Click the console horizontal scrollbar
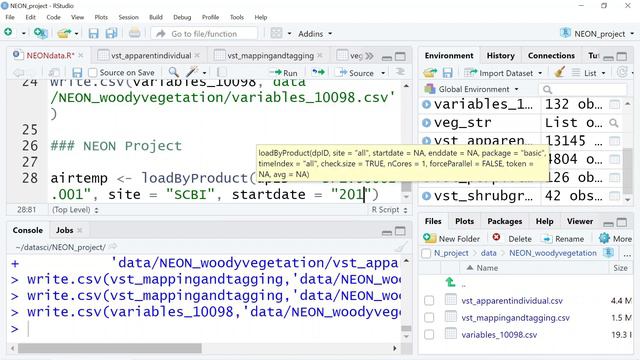The height and width of the screenshot is (360, 640). pyautogui.click(x=109, y=348)
